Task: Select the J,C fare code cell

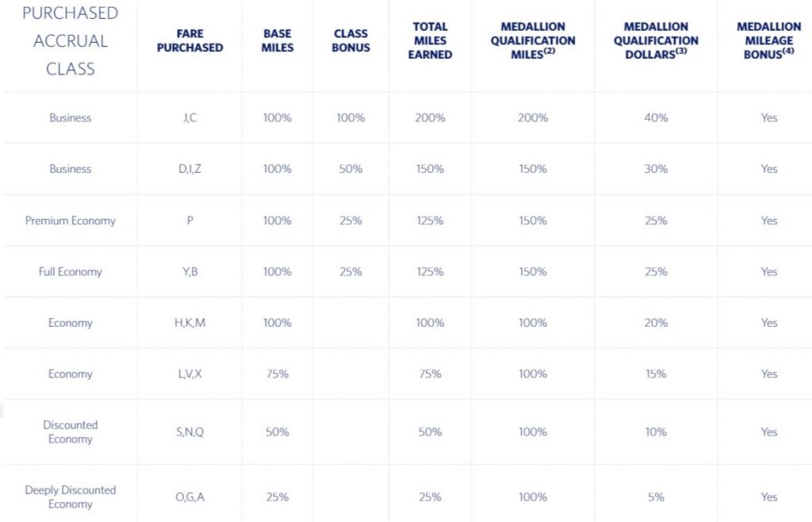Action: click(190, 117)
